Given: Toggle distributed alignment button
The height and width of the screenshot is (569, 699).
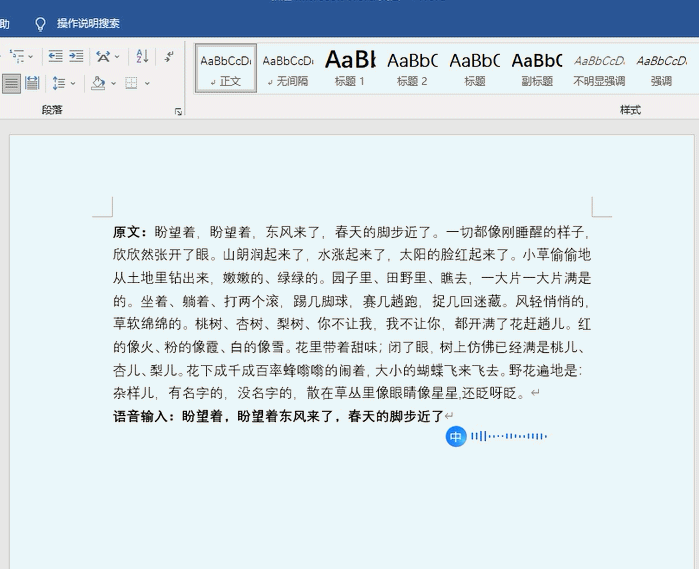Looking at the screenshot, I should [32, 83].
